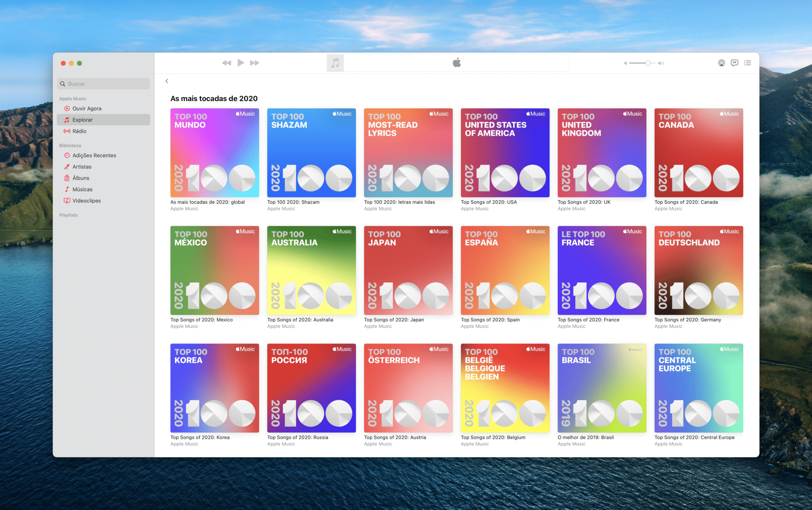Screen dimensions: 812x510
Task: Toggle the lyrics panel
Action: tap(734, 63)
